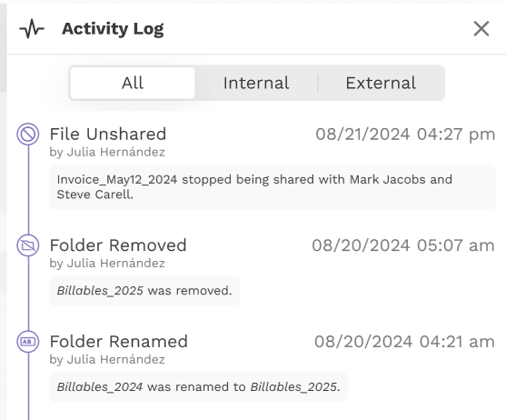Select the All filter tab
The image size is (506, 420).
click(133, 83)
